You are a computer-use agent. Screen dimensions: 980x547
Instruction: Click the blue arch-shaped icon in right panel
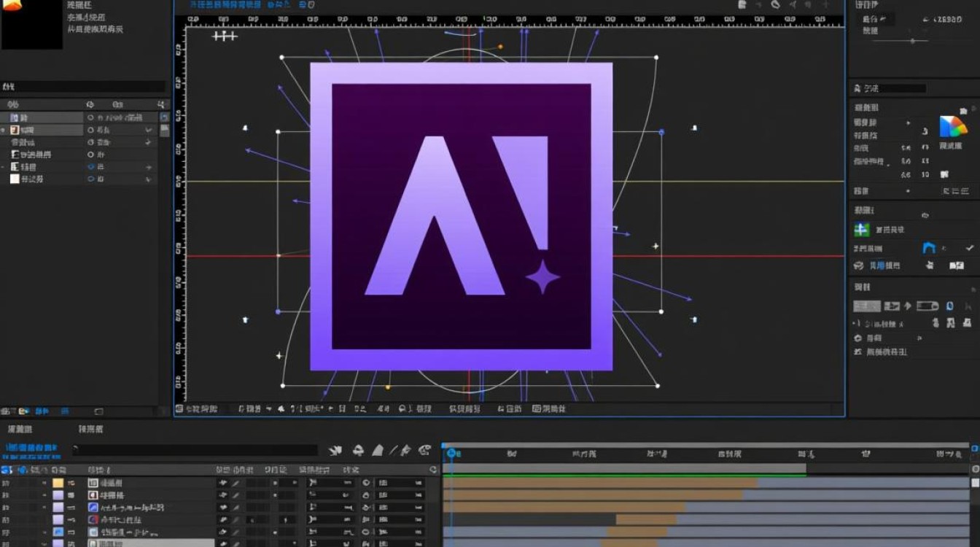[x=929, y=248]
